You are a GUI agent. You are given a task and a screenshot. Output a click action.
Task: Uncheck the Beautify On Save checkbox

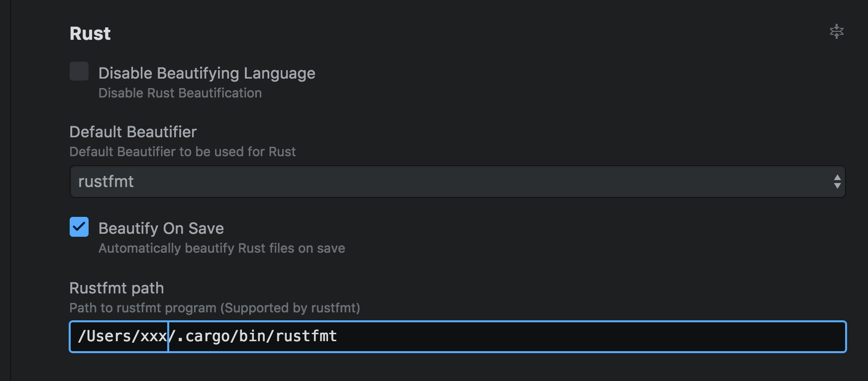[x=79, y=227]
